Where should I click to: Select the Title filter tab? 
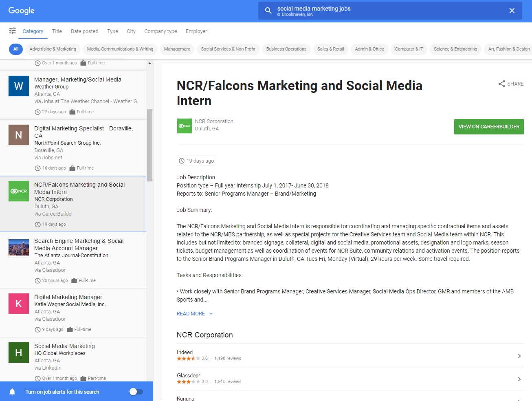tap(57, 31)
